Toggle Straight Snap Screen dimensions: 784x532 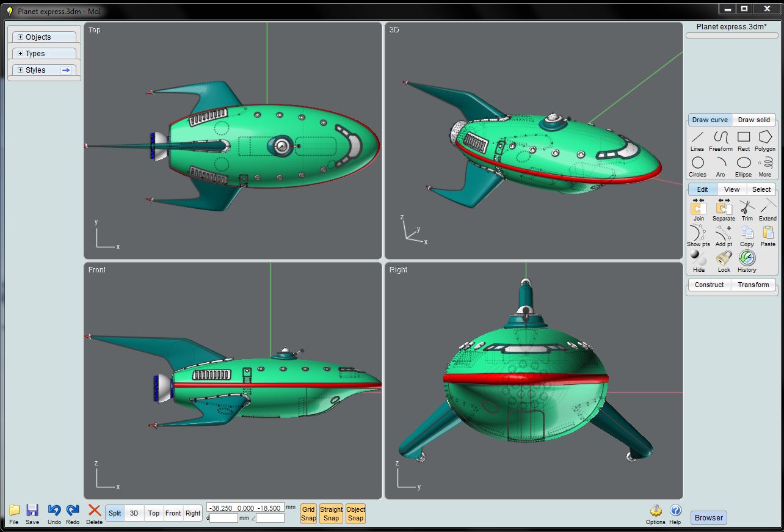pos(331,514)
